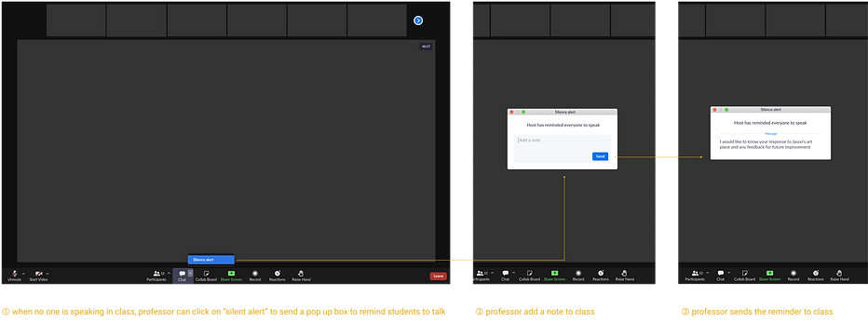Click message text about Jason's art piece
This screenshot has height=336, width=868.
[766, 144]
